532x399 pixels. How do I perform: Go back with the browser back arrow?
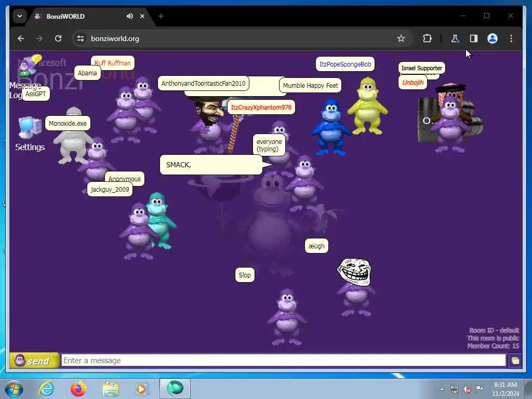point(21,38)
